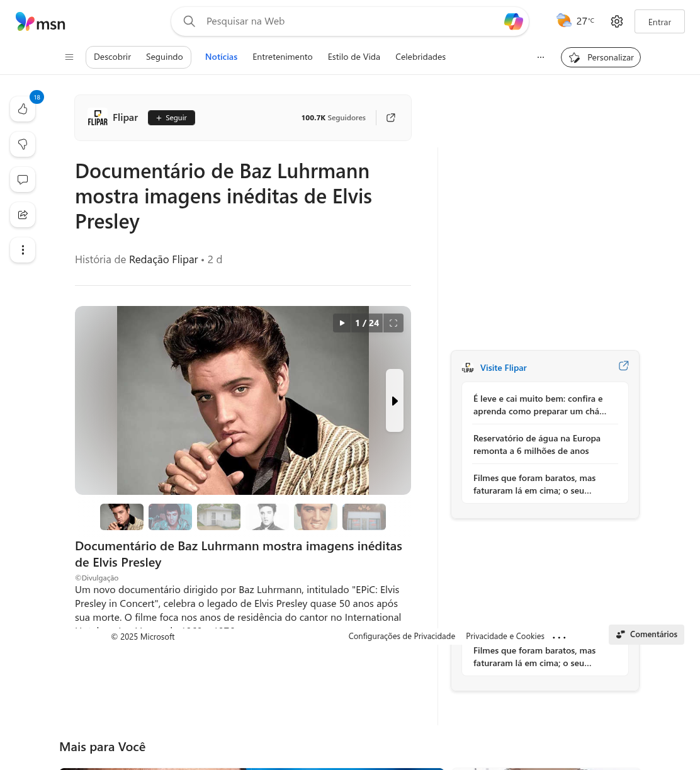700x770 pixels.
Task: Open Privacidade e Cookies link
Action: pos(505,637)
